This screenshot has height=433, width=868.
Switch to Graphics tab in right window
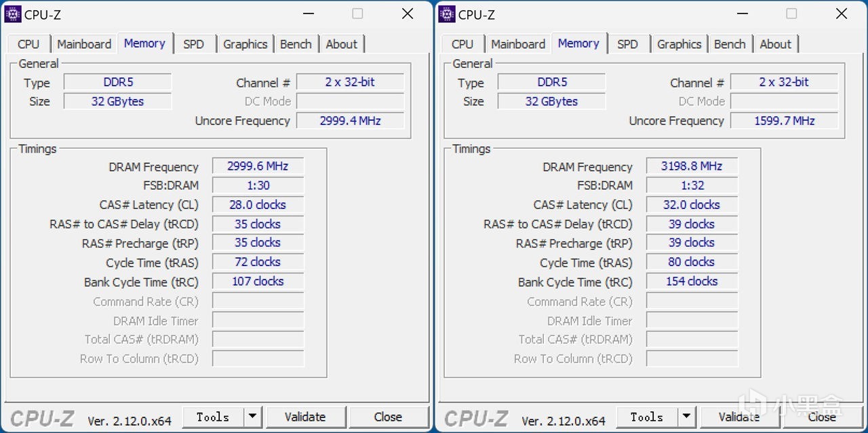point(679,44)
